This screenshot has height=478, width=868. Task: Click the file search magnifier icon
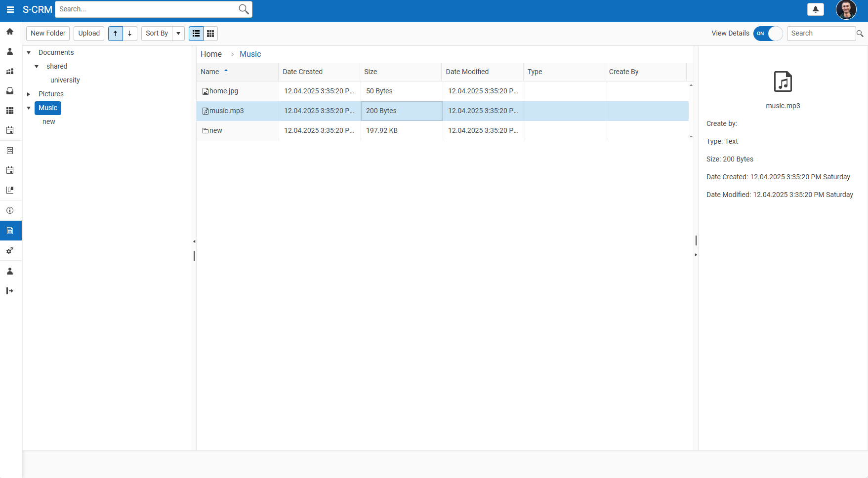click(x=860, y=33)
